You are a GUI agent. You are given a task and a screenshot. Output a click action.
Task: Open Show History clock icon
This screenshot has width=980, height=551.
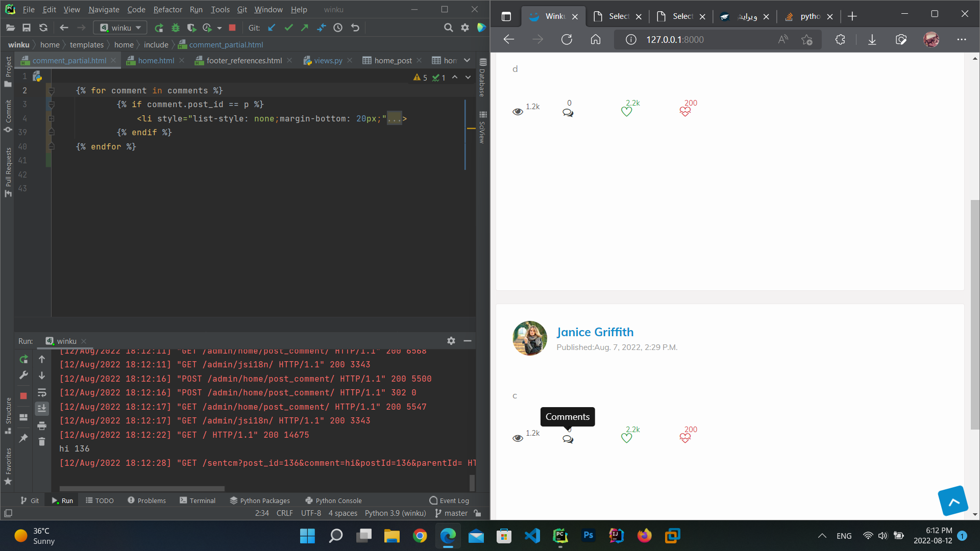(338, 28)
